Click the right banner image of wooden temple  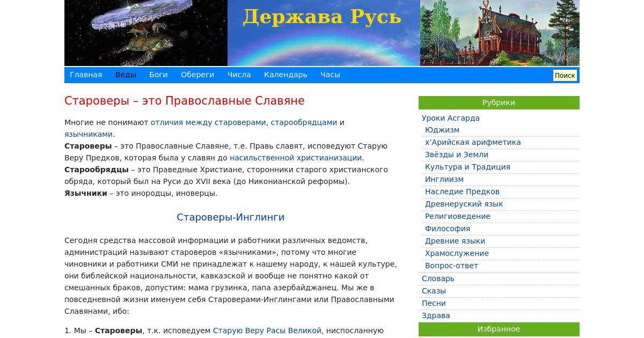500,33
